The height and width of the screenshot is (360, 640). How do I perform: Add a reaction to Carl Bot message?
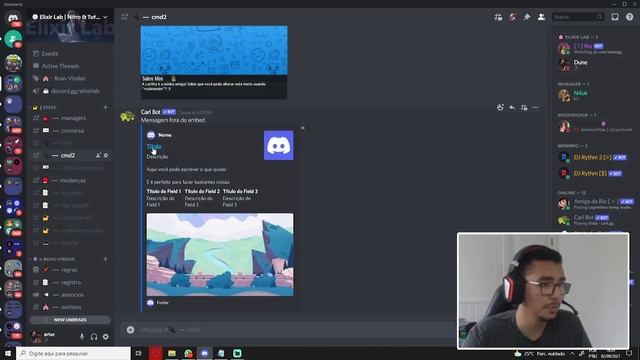pos(500,108)
